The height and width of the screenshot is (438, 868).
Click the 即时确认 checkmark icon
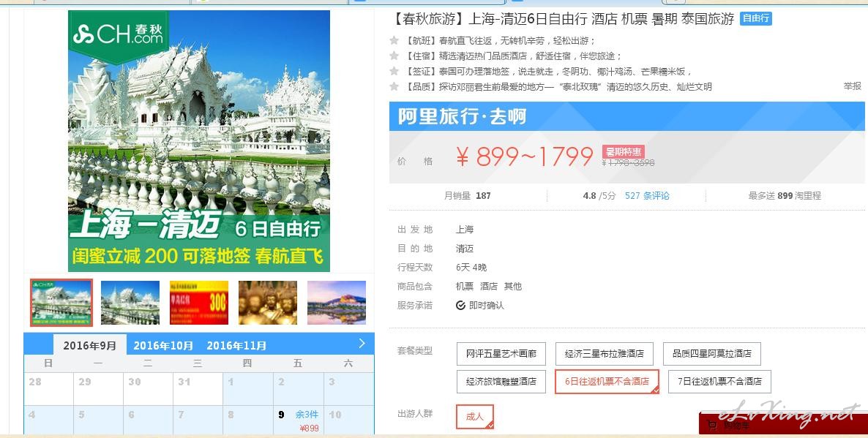(x=460, y=305)
